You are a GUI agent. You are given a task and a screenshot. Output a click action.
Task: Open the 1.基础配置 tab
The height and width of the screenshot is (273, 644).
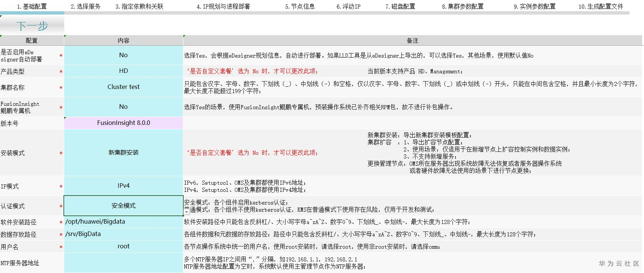32,6
